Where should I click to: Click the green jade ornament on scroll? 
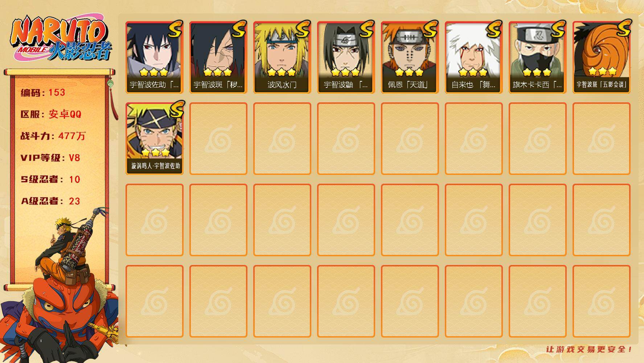(x=110, y=84)
